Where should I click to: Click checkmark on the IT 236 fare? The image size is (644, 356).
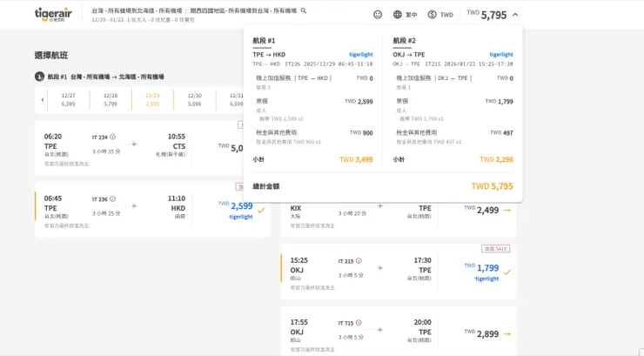point(261,211)
